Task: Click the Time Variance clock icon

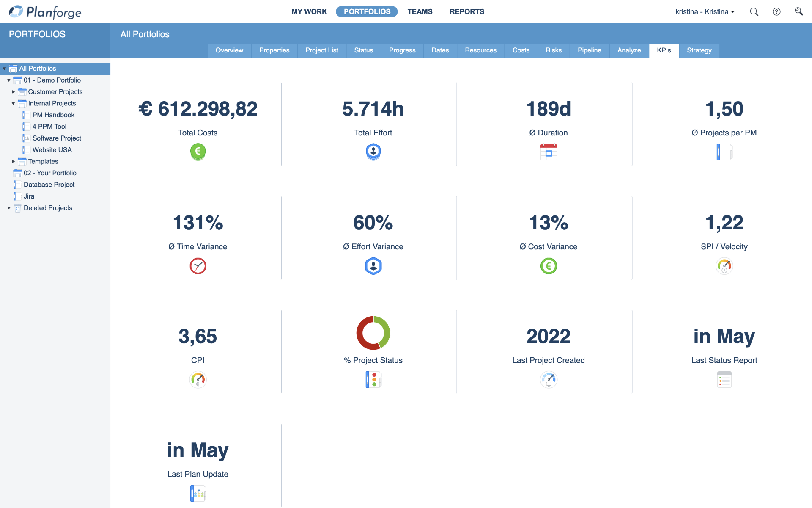Action: [198, 266]
